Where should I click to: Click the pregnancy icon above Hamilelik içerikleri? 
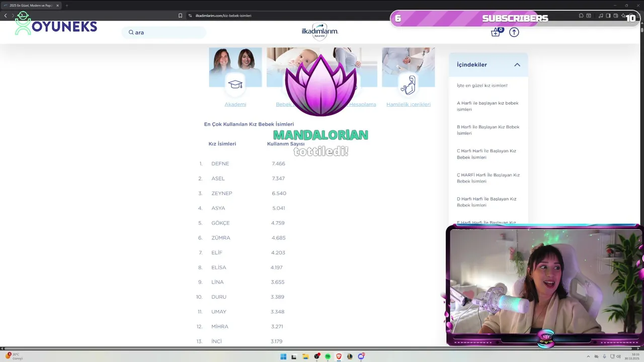tap(408, 84)
